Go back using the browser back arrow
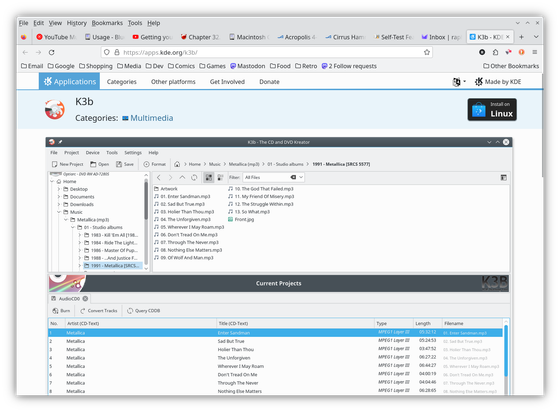This screenshot has width=560, height=412. point(25,52)
